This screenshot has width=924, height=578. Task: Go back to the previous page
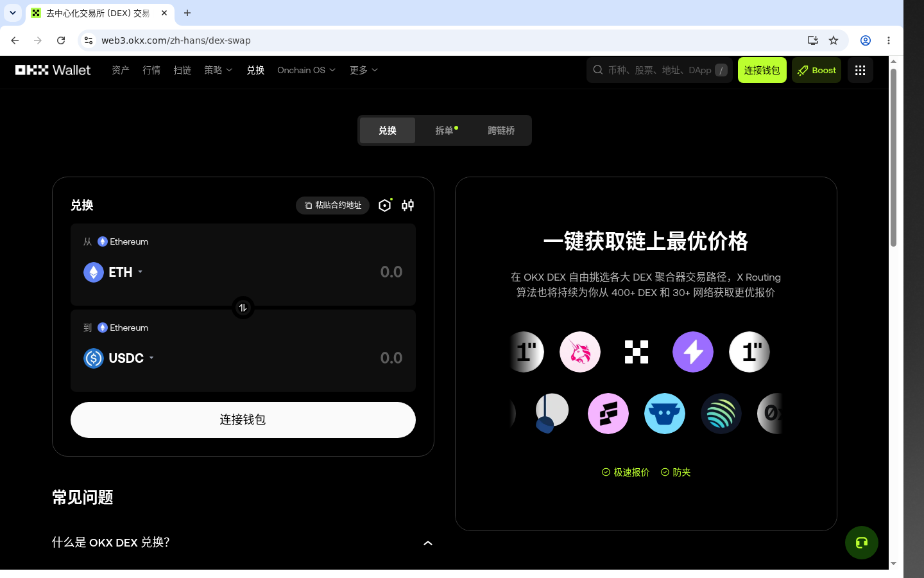click(x=15, y=40)
